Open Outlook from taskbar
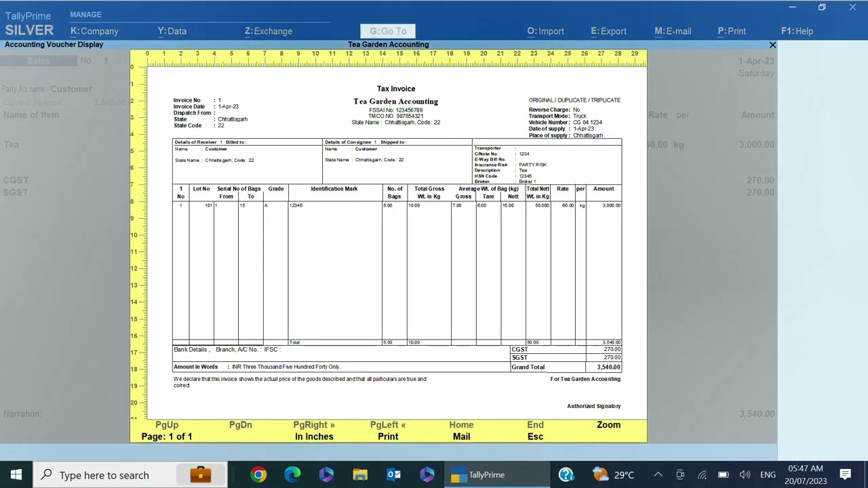Viewport: 868px width, 488px height. (394, 475)
